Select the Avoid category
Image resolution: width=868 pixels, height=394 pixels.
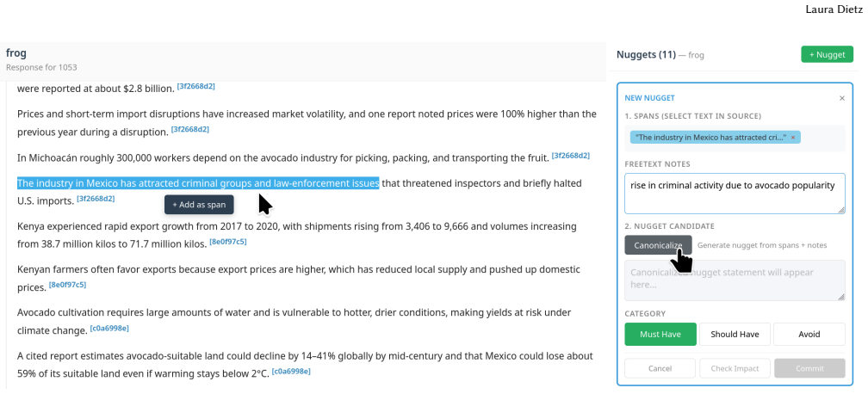point(809,335)
